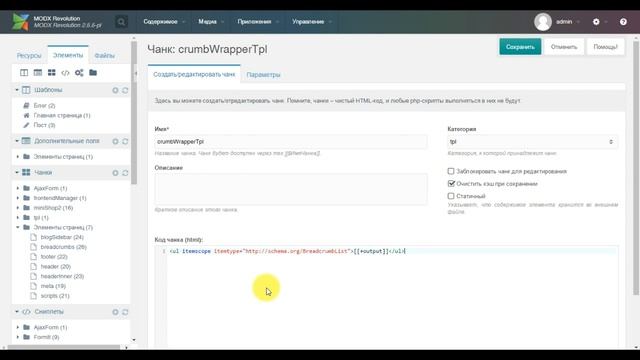Refresh the Шаблоны section
Viewport: 640px width, 360px height.
125,90
